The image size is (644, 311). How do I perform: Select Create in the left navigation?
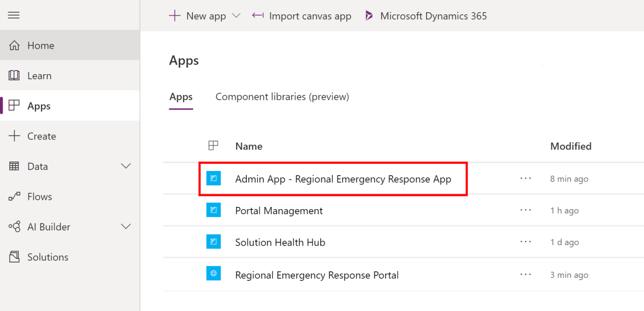(x=41, y=136)
